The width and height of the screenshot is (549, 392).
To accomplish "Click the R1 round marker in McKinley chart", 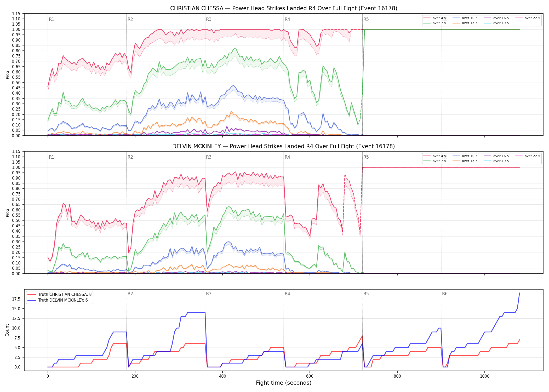I will click(52, 157).
